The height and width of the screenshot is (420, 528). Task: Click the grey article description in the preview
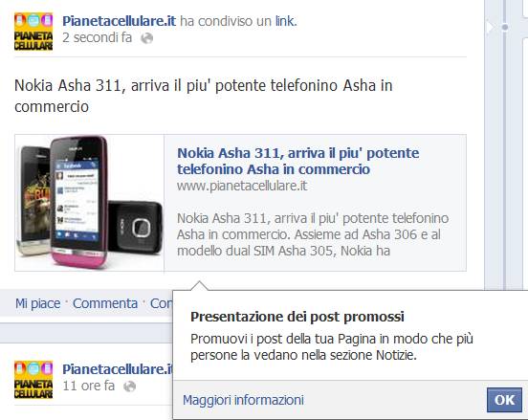pyautogui.click(x=313, y=234)
